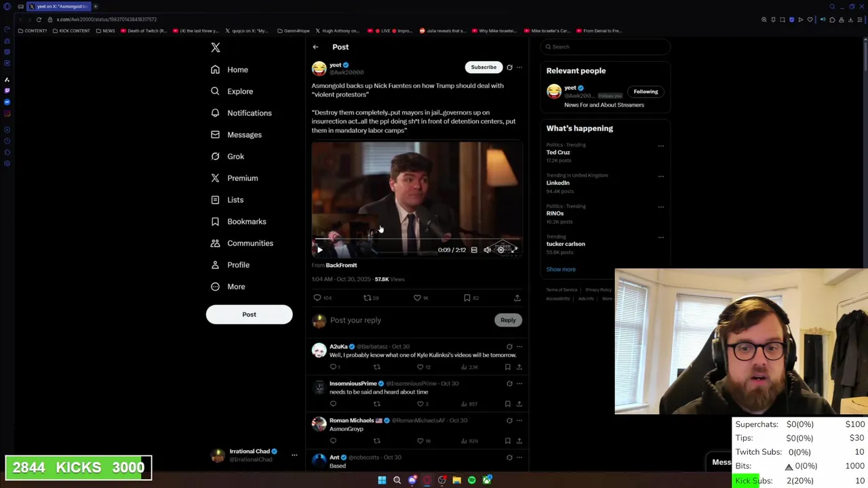
Task: Bookmark the main post
Action: pos(467,298)
